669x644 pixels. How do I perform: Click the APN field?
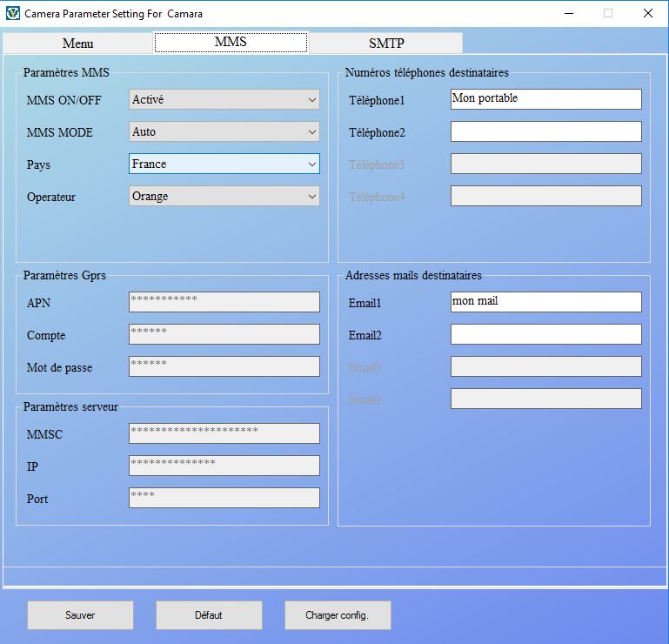224,302
